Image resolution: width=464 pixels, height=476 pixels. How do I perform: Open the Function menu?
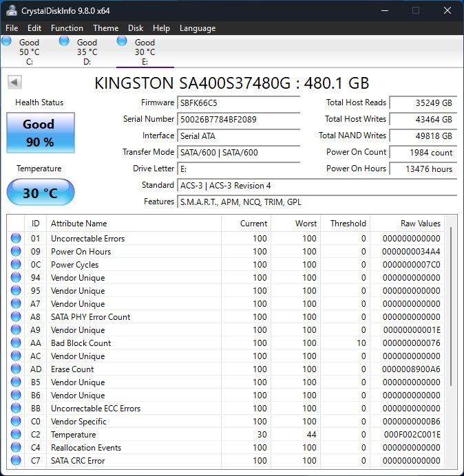pyautogui.click(x=67, y=28)
